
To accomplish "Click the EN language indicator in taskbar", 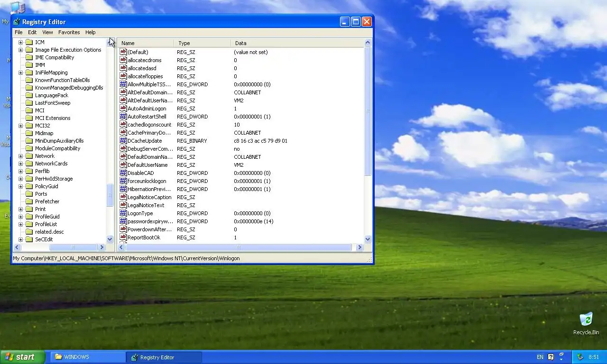I will pyautogui.click(x=540, y=357).
